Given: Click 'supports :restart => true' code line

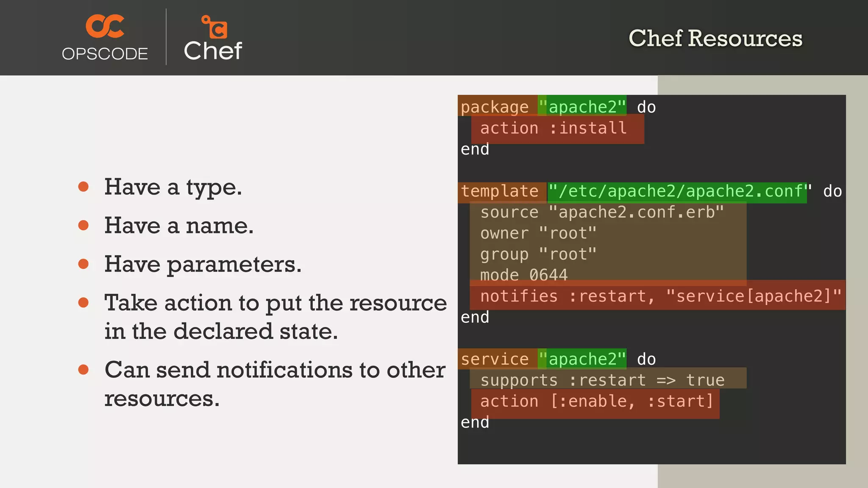Looking at the screenshot, I should click(x=602, y=380).
